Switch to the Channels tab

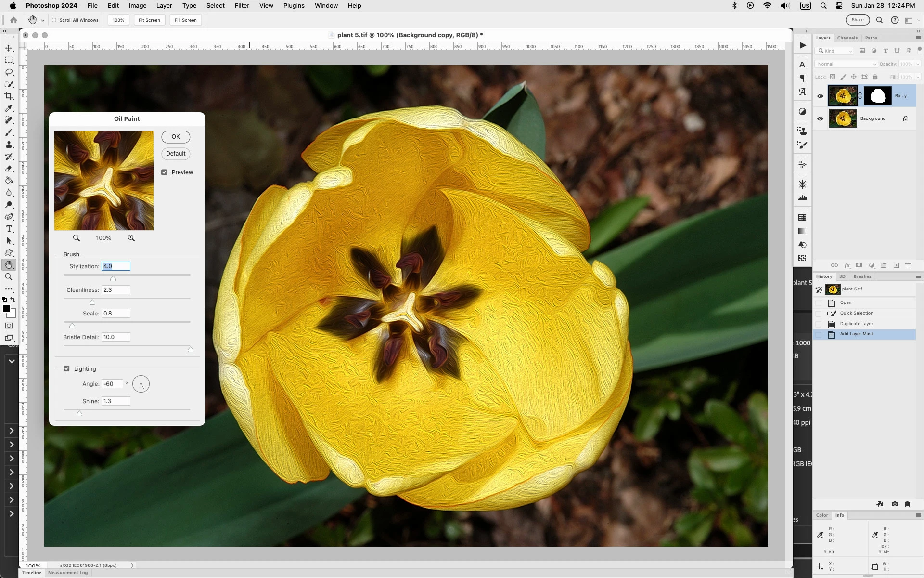click(847, 38)
